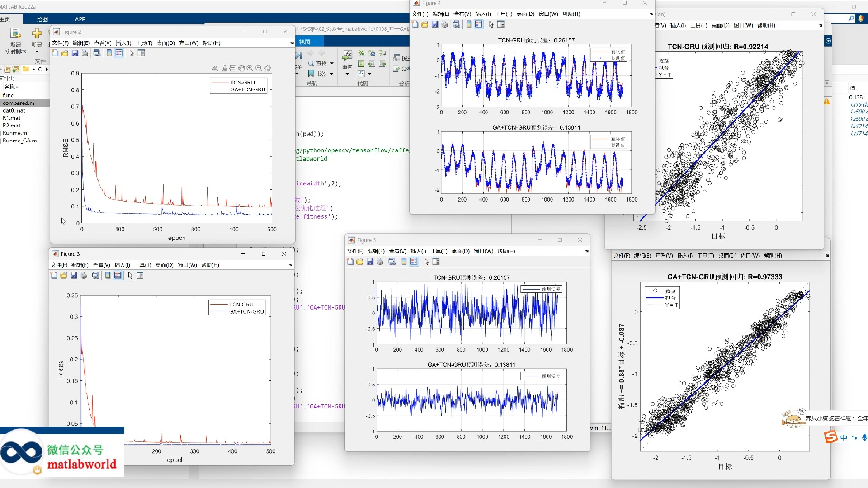Click brush data icon on Figure 2 axes
The image size is (868, 488).
[x=224, y=68]
